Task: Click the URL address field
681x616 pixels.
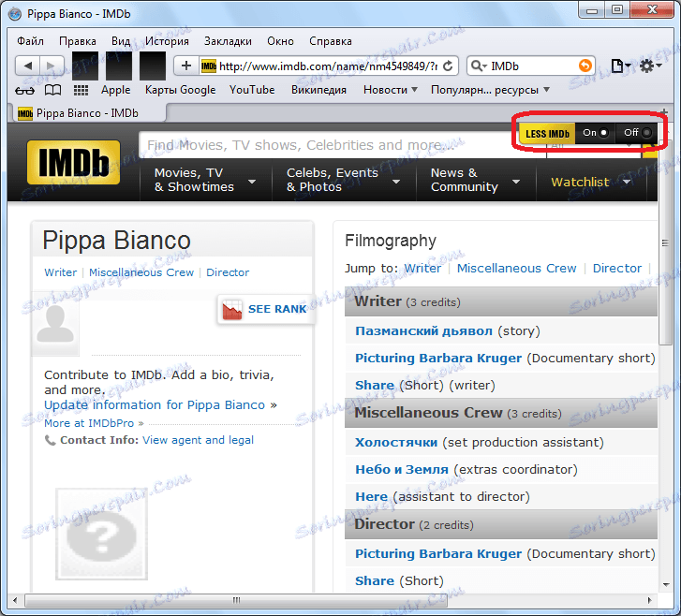Action: tap(328, 66)
